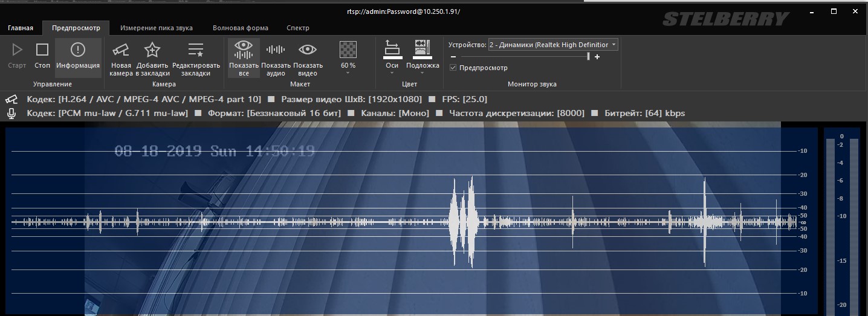Open the Измерение пика звука tab

(157, 28)
